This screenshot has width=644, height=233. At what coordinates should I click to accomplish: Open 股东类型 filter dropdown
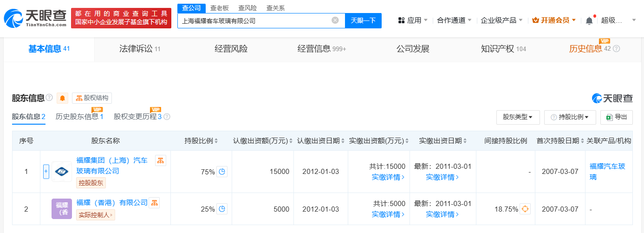(518, 117)
